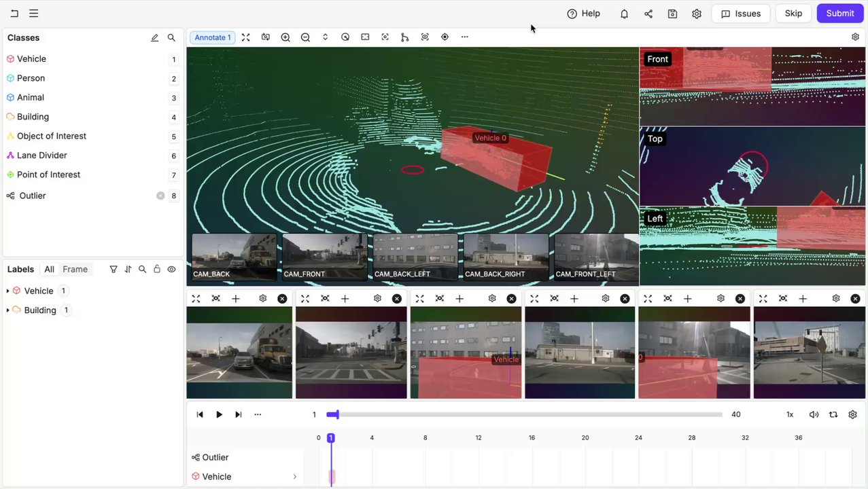868x489 pixels.
Task: Open the CAM_BACK_RIGHT thumbnail
Action: pyautogui.click(x=506, y=257)
